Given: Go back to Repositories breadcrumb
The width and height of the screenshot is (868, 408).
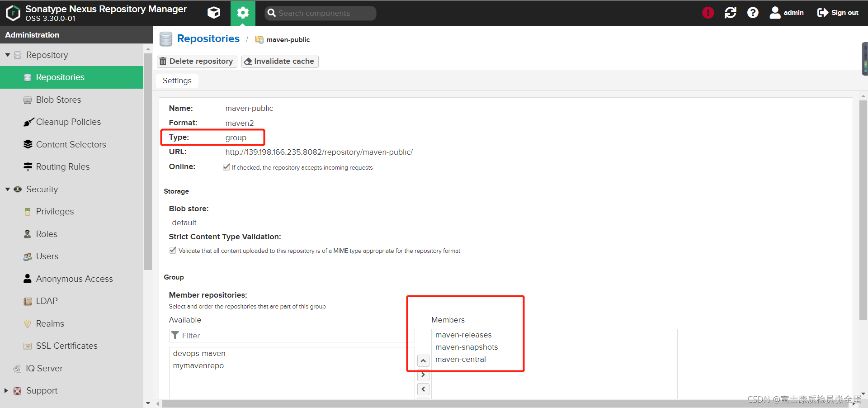Looking at the screenshot, I should [x=208, y=39].
